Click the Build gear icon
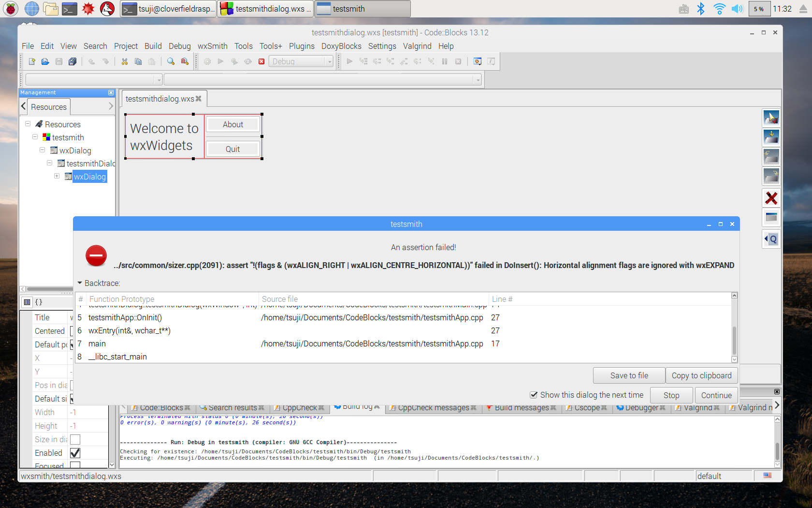This screenshot has width=812, height=508. point(207,61)
